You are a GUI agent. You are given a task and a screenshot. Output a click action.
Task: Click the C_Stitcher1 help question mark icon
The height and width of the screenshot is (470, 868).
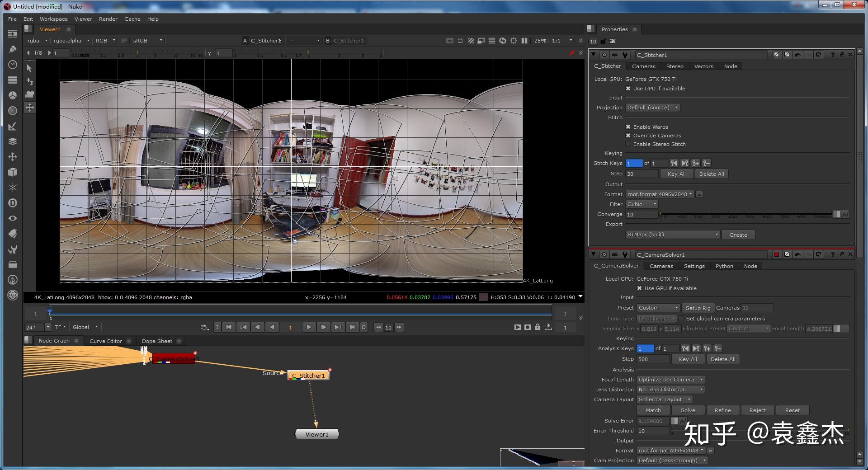pyautogui.click(x=832, y=55)
